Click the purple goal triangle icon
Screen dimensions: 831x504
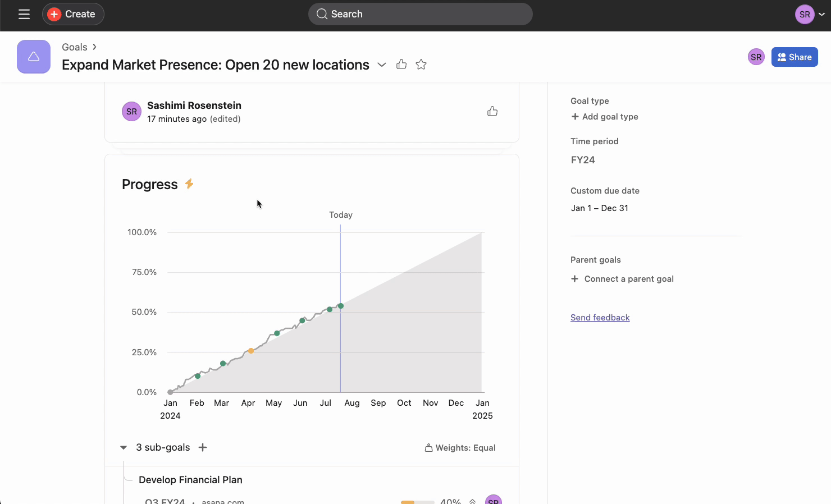tap(34, 57)
